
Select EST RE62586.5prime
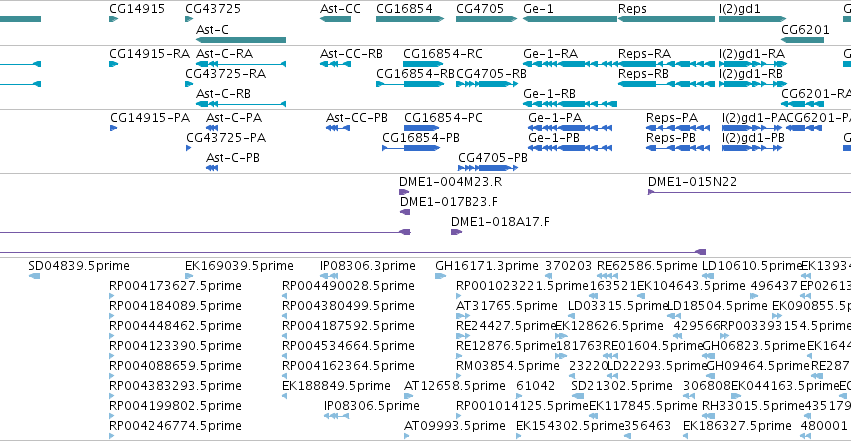pos(647,266)
